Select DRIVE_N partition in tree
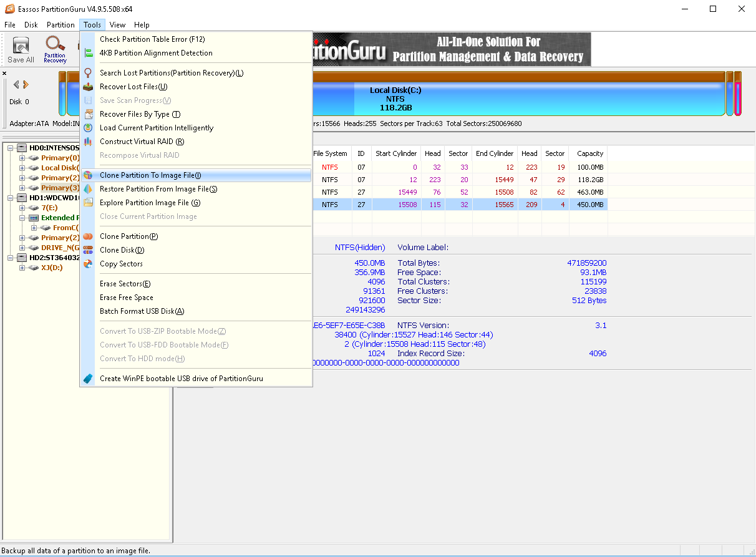 click(x=60, y=248)
